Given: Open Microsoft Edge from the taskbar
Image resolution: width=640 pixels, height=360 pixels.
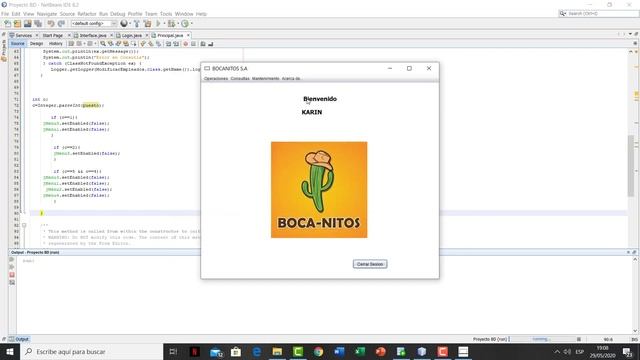Looking at the screenshot, I should [x=257, y=352].
